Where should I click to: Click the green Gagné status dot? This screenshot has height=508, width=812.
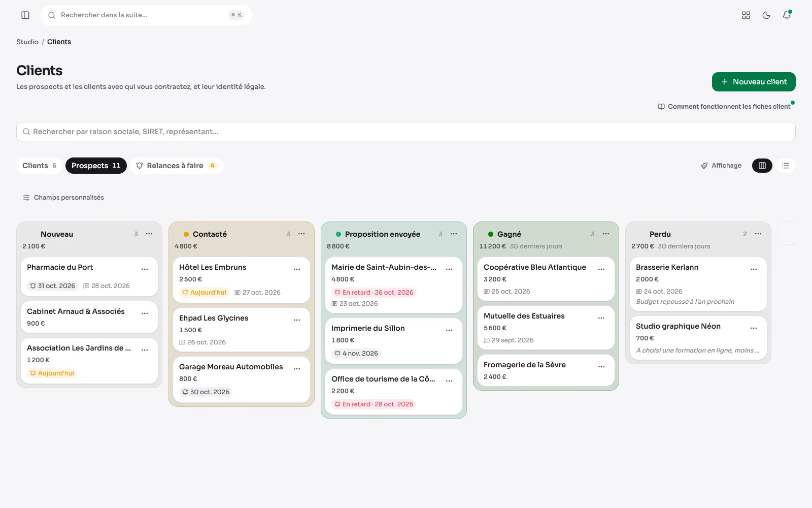[491, 234]
